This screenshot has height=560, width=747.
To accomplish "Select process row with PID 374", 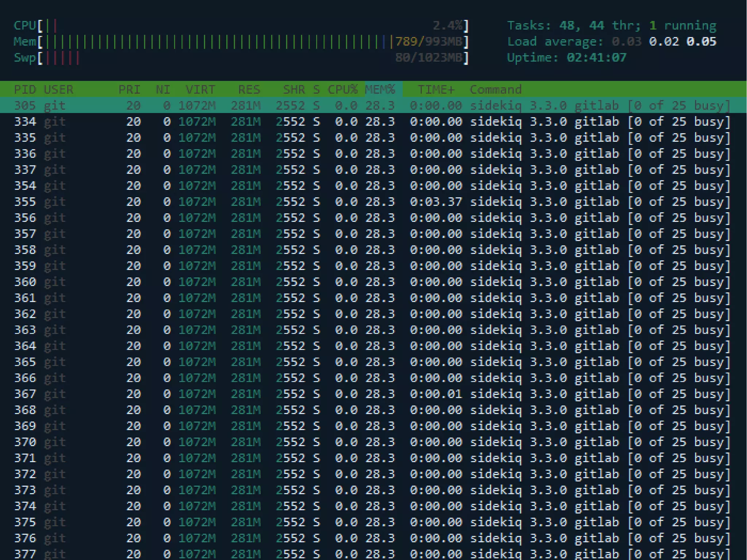I will click(373, 506).
